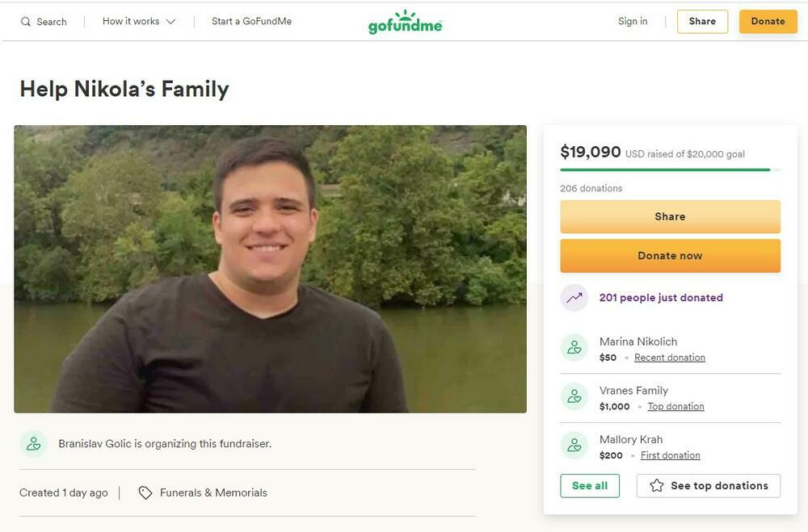This screenshot has width=808, height=532.
Task: Click the tag icon near Funerals & Memorials
Action: tap(145, 492)
